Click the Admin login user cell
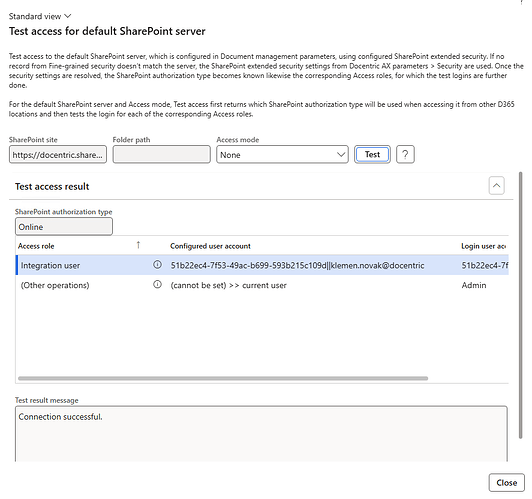Image resolution: width=532 pixels, height=499 pixels. click(x=474, y=285)
